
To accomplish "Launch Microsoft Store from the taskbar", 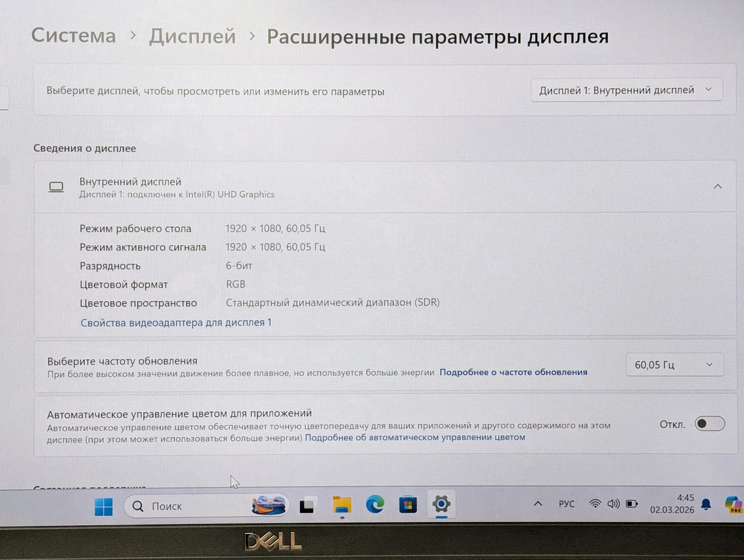I will pyautogui.click(x=408, y=504).
